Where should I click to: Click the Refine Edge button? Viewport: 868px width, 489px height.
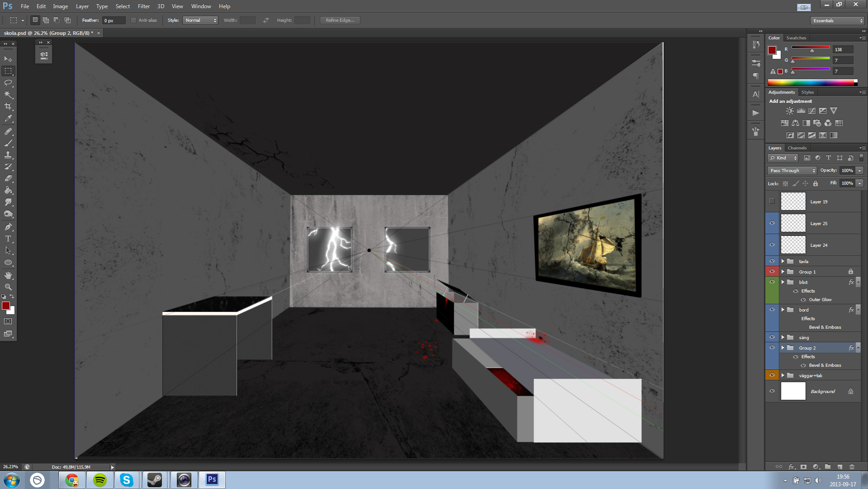pyautogui.click(x=340, y=20)
